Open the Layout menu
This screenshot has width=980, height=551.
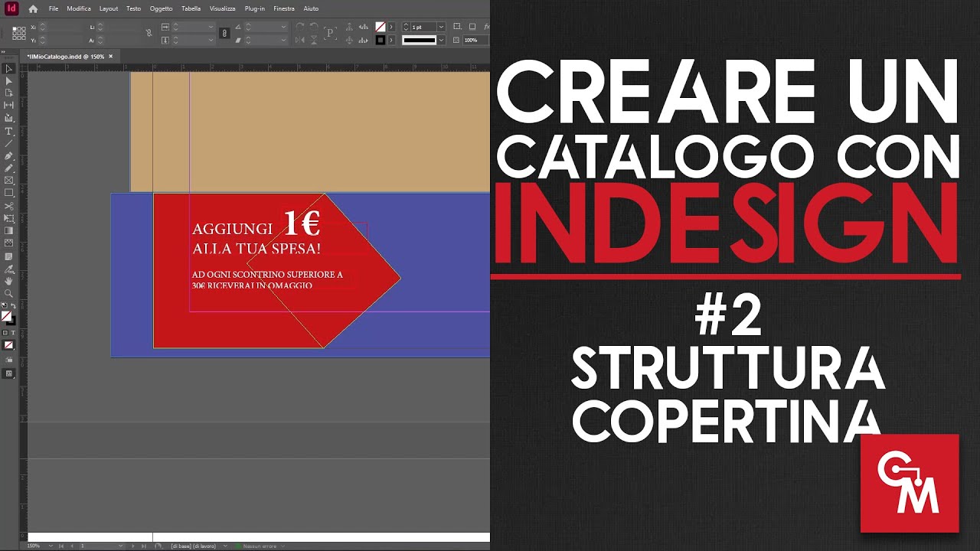point(109,8)
